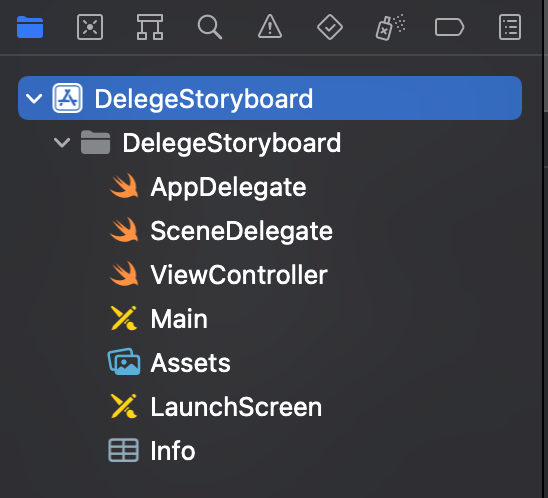The image size is (548, 498).
Task: Click the plist table icon beside Info
Action: click(123, 450)
